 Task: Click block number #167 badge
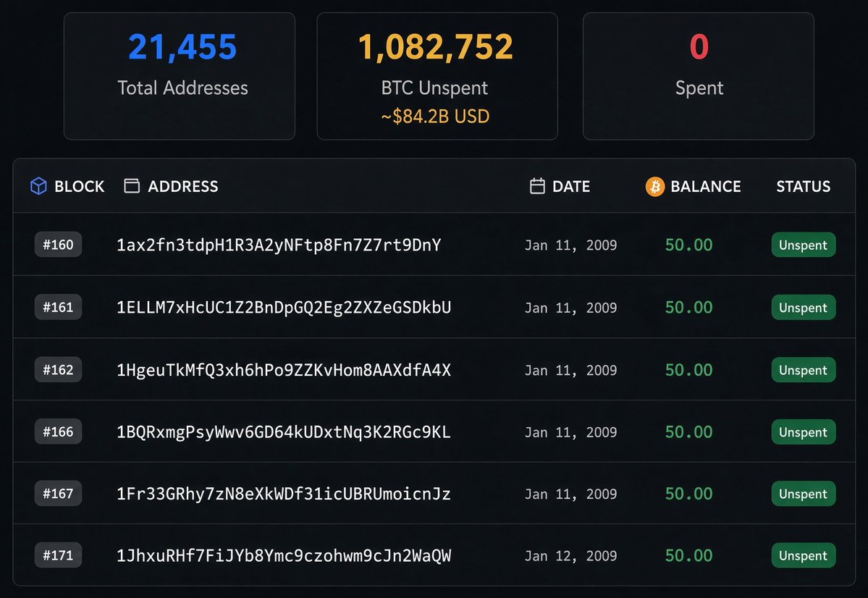(58, 493)
